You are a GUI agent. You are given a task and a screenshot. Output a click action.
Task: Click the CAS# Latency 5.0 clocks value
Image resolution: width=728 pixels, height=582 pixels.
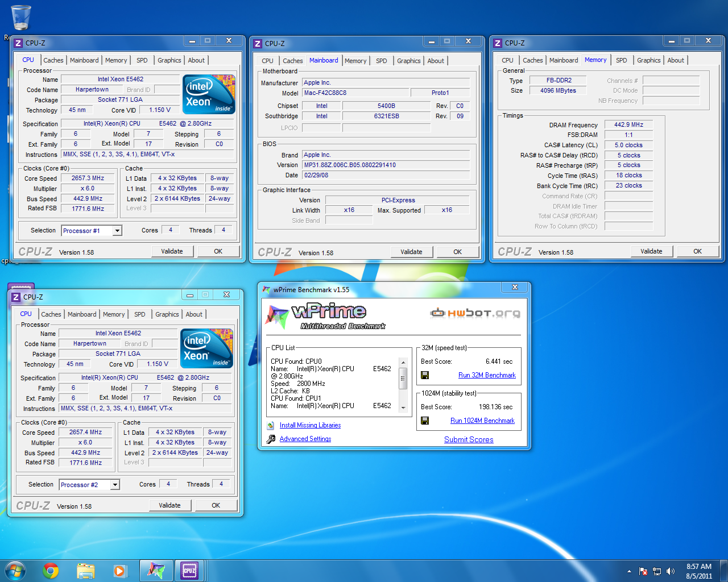click(x=628, y=145)
